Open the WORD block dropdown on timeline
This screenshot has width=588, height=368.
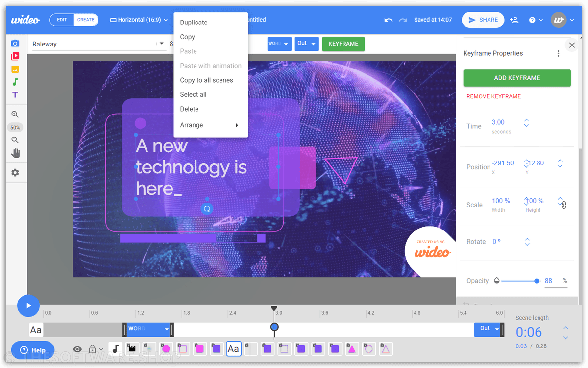coord(167,329)
